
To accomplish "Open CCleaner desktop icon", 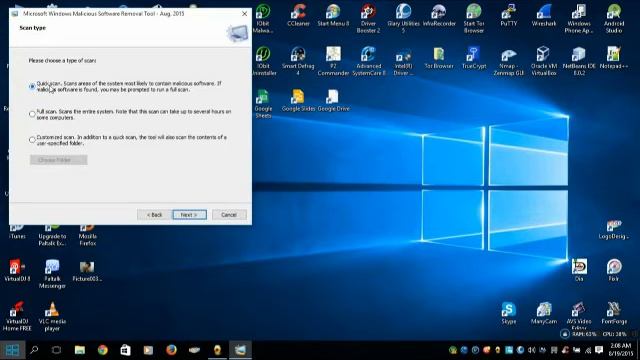I will tap(298, 16).
